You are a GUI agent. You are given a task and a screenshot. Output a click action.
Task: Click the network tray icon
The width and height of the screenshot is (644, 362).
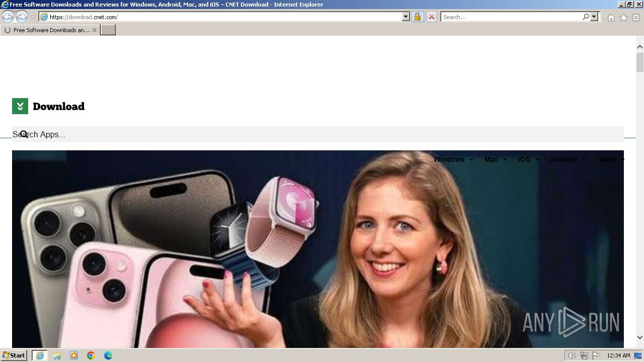click(x=584, y=355)
